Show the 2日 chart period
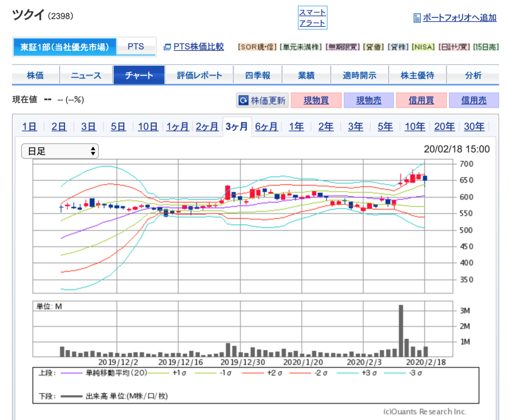Screen dimensions: 509x420 click(59, 126)
